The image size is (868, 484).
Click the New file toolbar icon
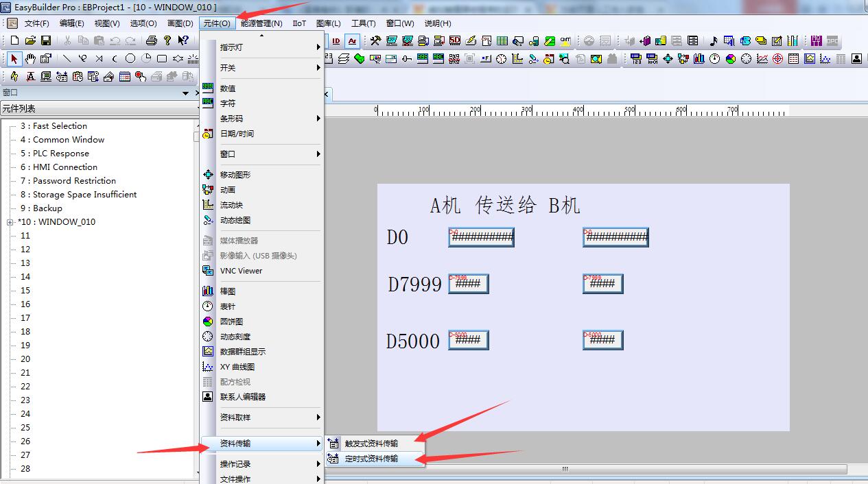[x=14, y=41]
